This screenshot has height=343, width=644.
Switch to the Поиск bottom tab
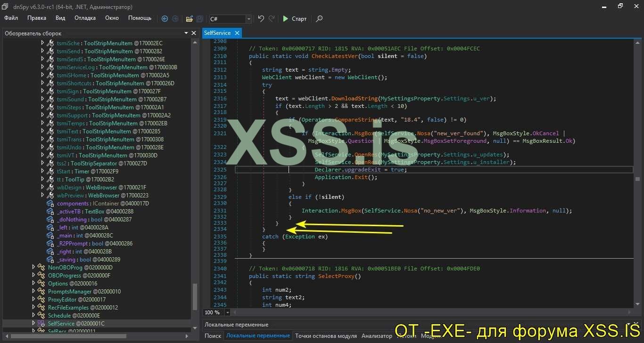pyautogui.click(x=213, y=336)
